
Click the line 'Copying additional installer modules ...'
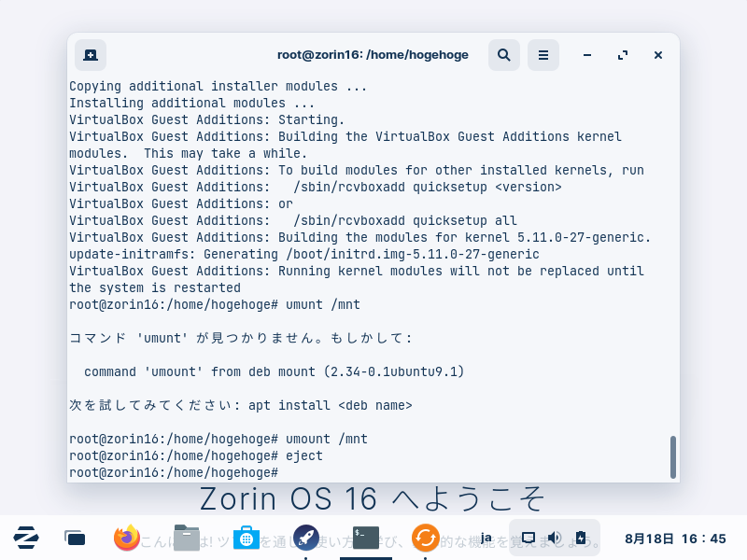(218, 86)
